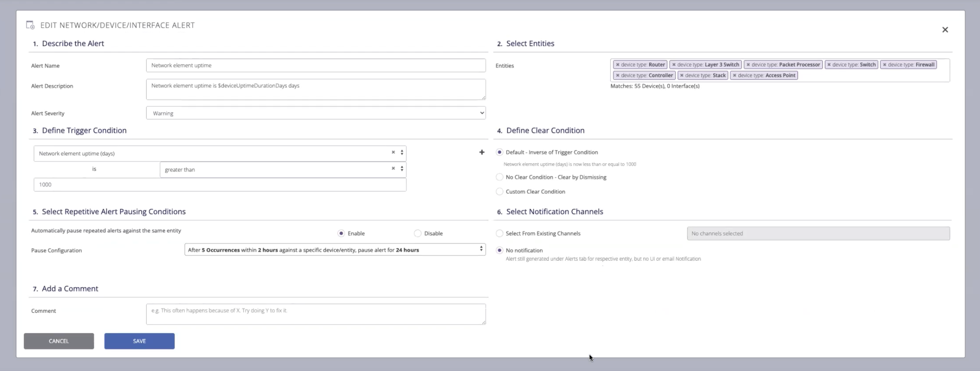Clear the greater than operator selection
The image size is (980, 371).
tap(394, 168)
